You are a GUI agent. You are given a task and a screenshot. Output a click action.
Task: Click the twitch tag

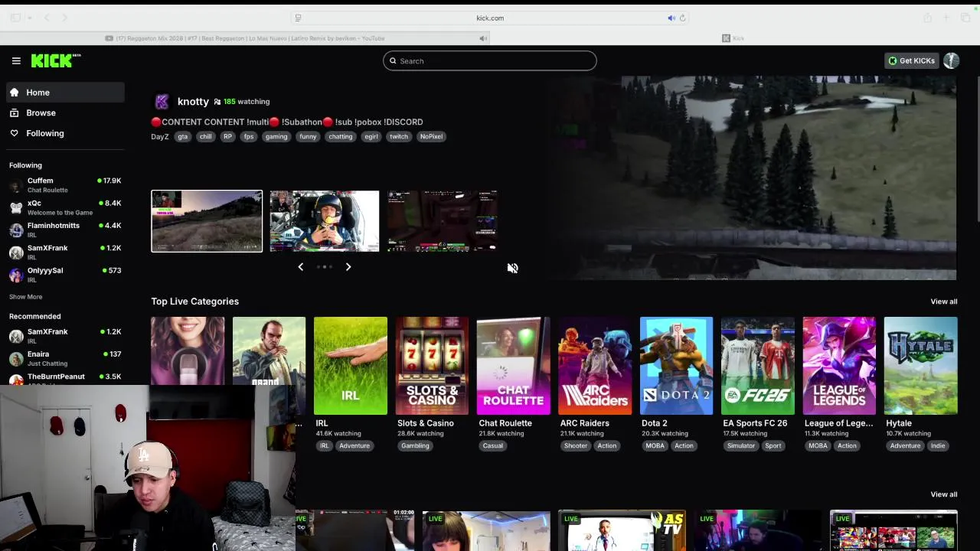coord(399,137)
